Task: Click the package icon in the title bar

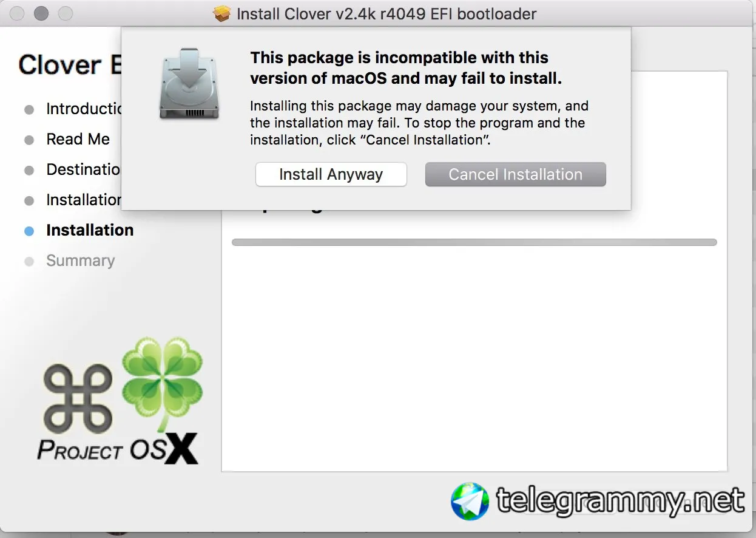Action: (223, 13)
